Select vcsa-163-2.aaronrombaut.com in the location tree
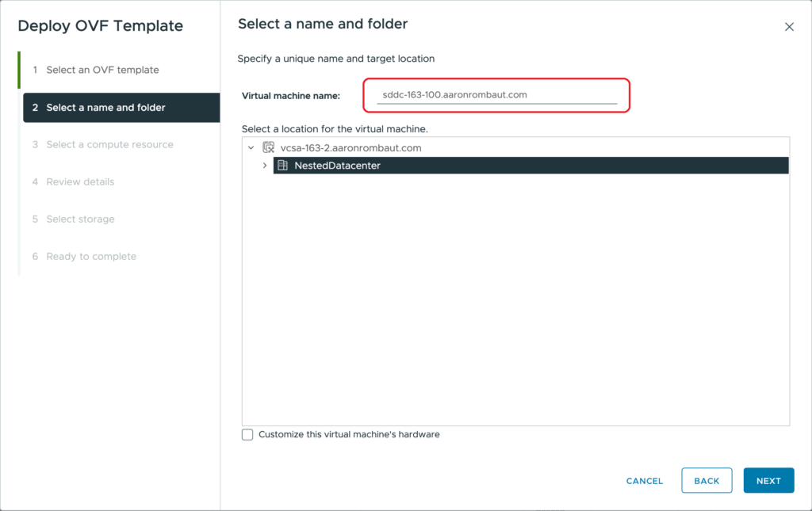The height and width of the screenshot is (511, 812). [350, 147]
